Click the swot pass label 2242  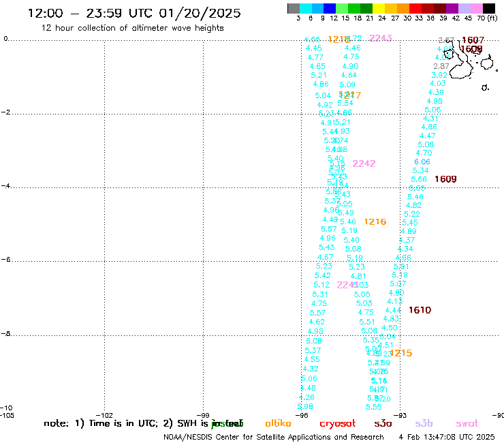pos(364,164)
